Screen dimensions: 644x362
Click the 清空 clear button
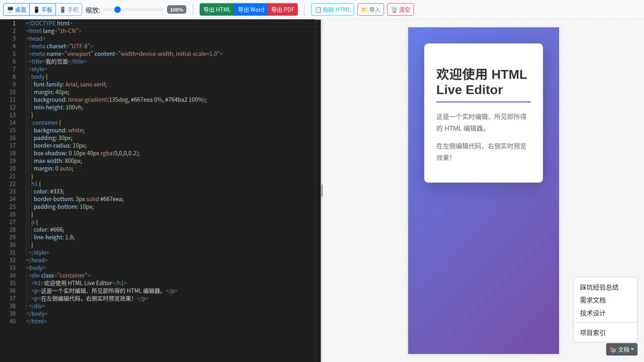pyautogui.click(x=400, y=10)
